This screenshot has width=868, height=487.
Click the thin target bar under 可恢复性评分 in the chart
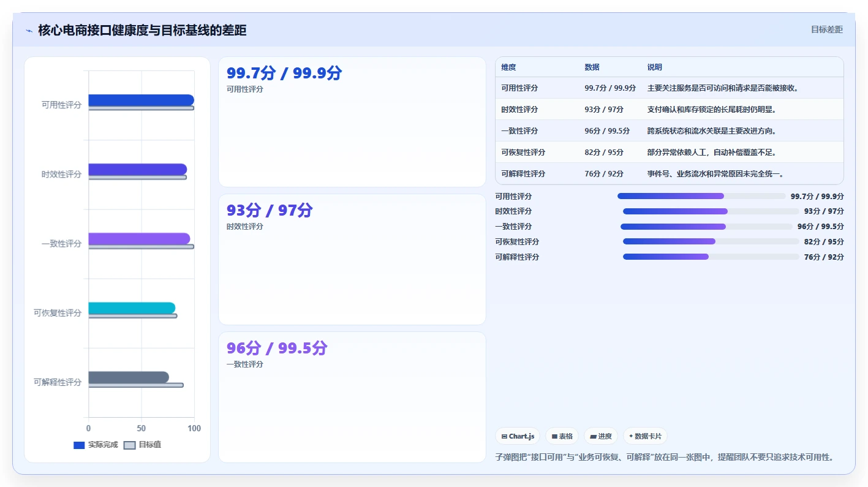pyautogui.click(x=133, y=316)
